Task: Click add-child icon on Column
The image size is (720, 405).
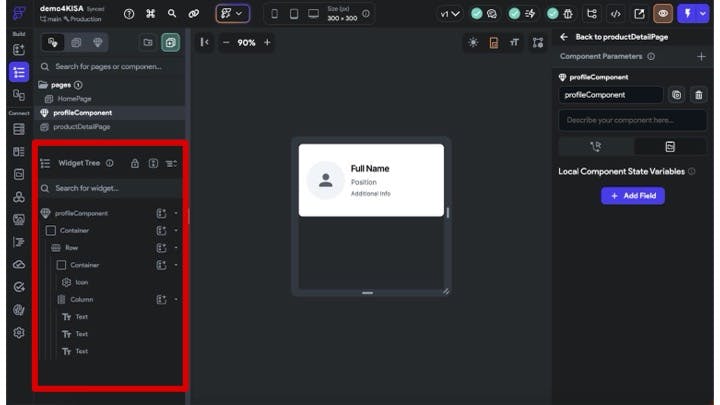Action: tap(161, 299)
